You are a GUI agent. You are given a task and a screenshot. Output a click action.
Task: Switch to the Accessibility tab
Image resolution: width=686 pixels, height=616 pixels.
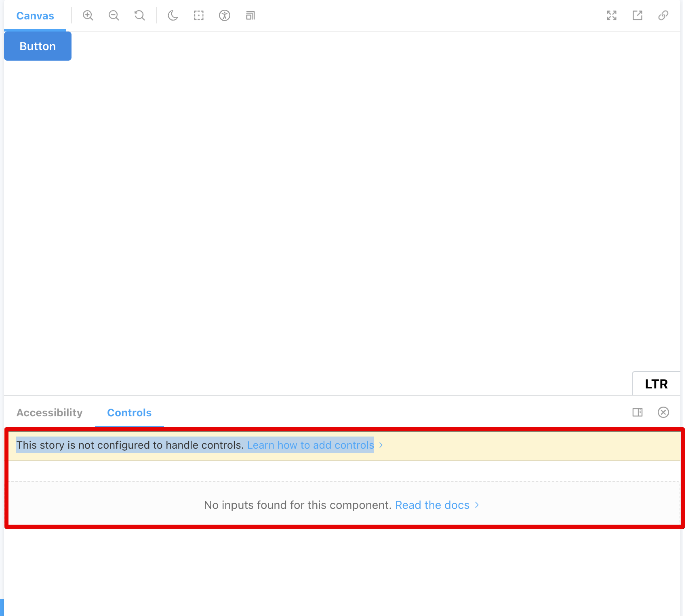click(x=49, y=412)
